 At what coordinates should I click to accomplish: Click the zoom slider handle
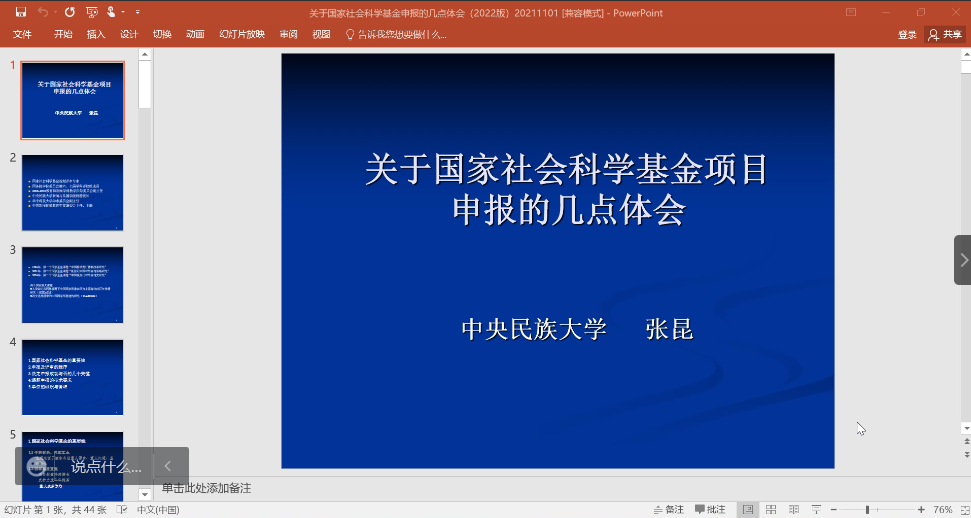point(867,510)
